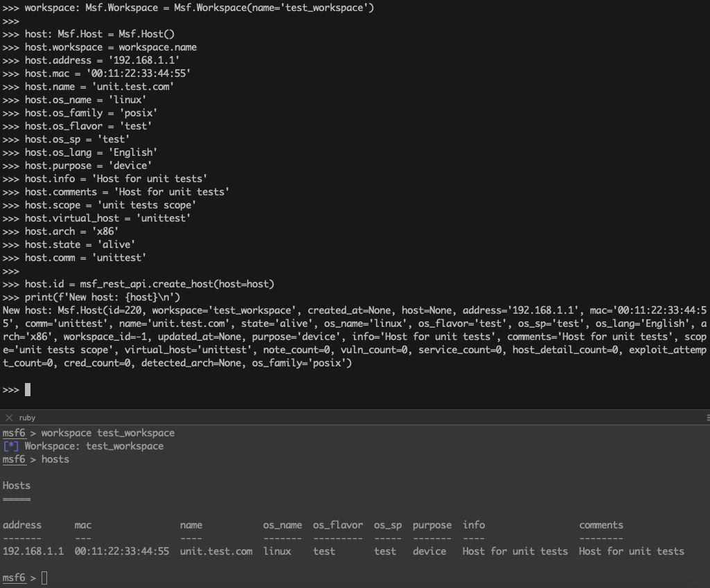This screenshot has height=588, width=710.
Task: Click the 'info' column header
Action: pos(474,524)
